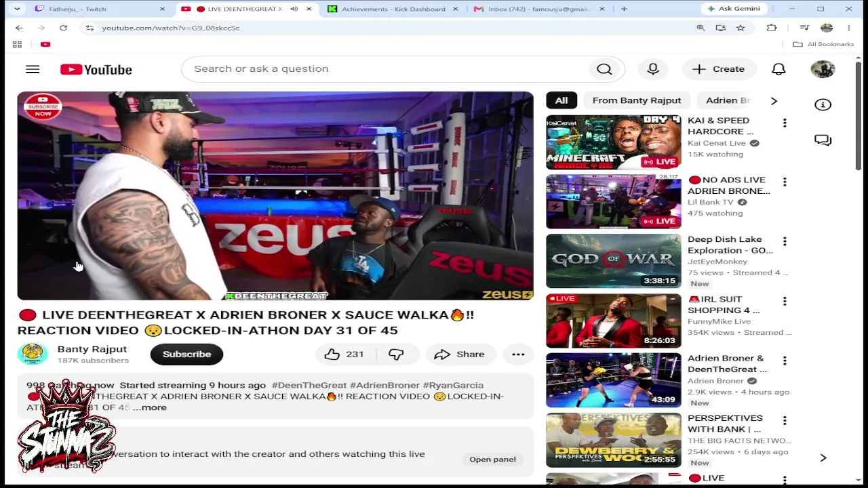This screenshot has height=488, width=868.
Task: Open the All Bookmarks folder
Action: pyautogui.click(x=823, y=44)
